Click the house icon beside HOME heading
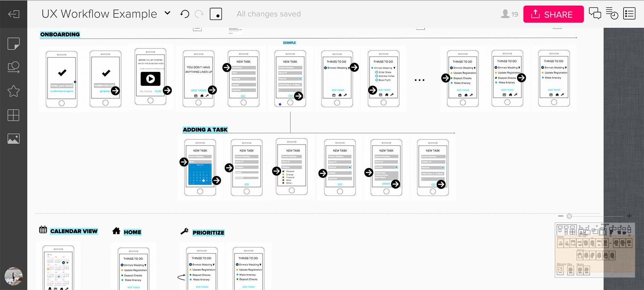 [116, 231]
